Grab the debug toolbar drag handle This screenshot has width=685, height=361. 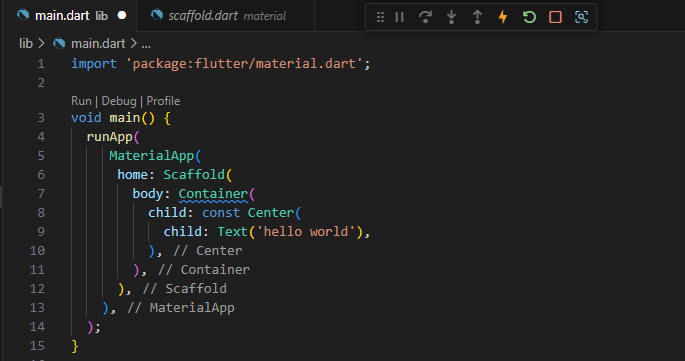pos(380,17)
